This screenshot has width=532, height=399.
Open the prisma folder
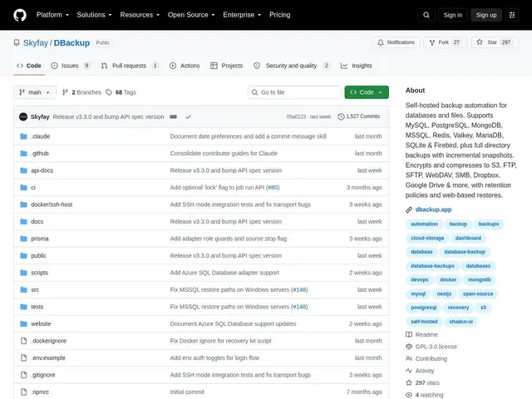[40, 239]
